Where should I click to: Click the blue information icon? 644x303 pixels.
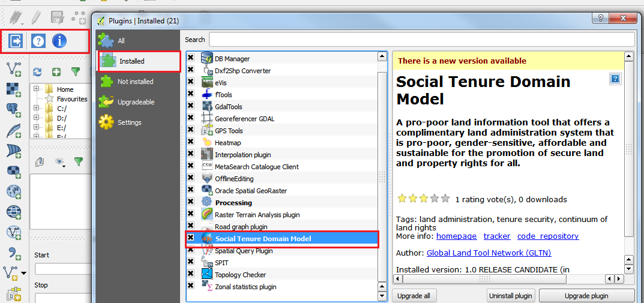point(59,41)
